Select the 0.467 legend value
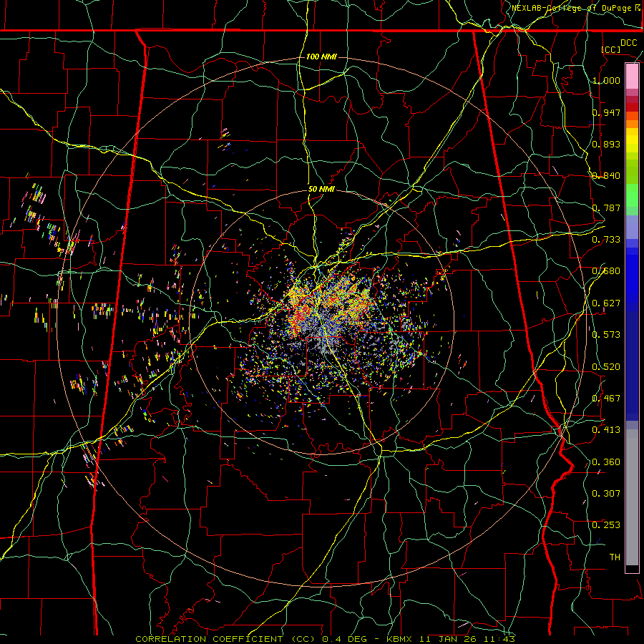The image size is (644, 644). click(606, 399)
